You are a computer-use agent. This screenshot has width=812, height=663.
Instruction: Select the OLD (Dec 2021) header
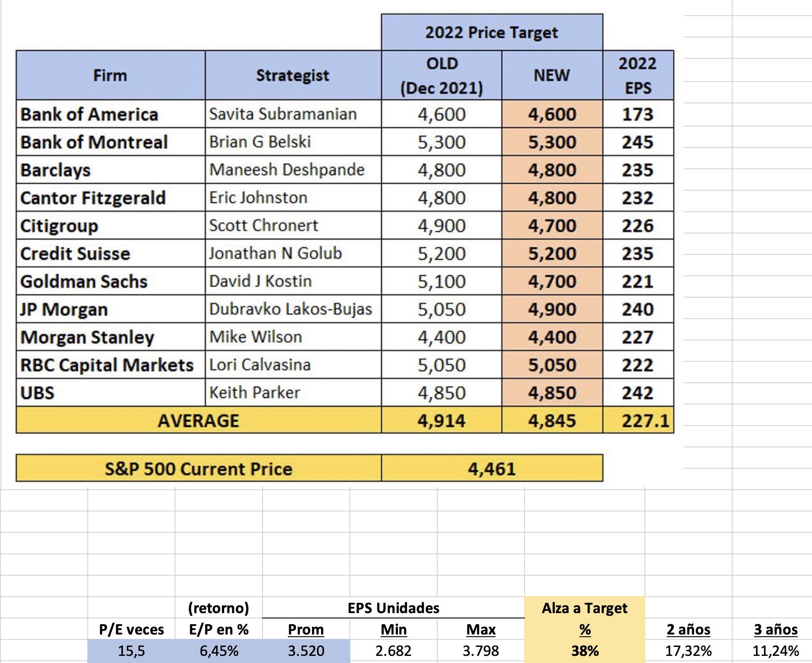click(442, 75)
